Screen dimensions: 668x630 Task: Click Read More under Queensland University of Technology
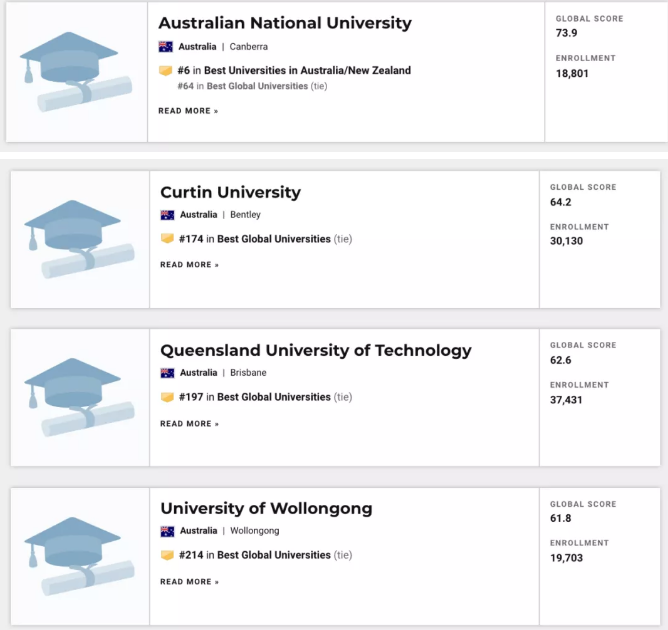click(x=189, y=424)
